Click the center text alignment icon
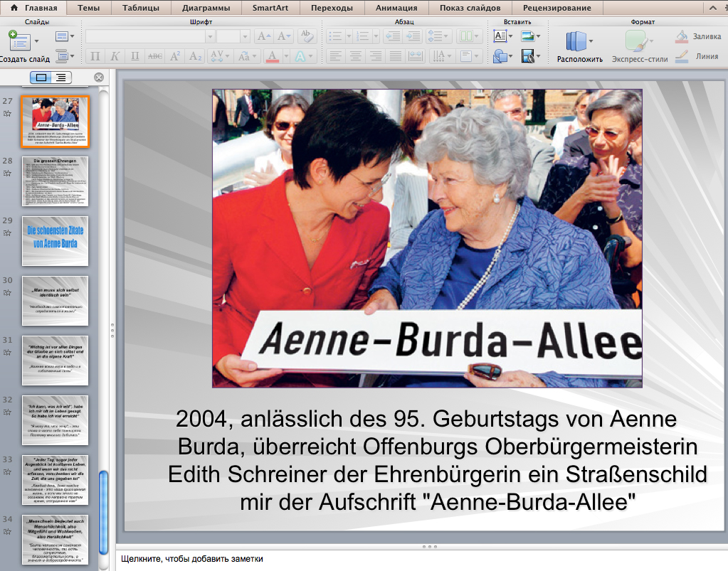This screenshot has height=571, width=728. pyautogui.click(x=355, y=56)
